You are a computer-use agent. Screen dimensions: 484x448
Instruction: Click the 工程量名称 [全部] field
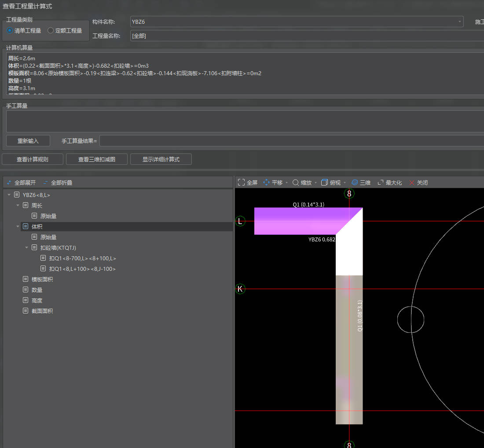pos(307,36)
